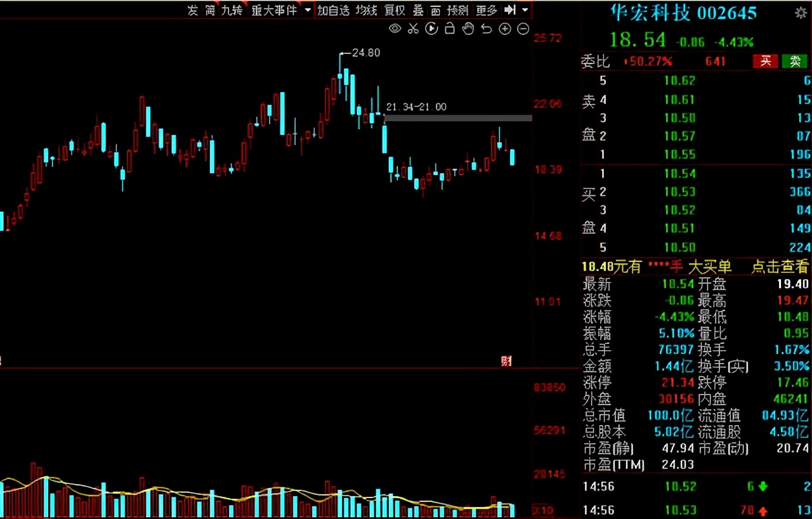This screenshot has height=519, width=812.
Task: Click the 市盈(TTM) value 24.03
Action: (678, 465)
